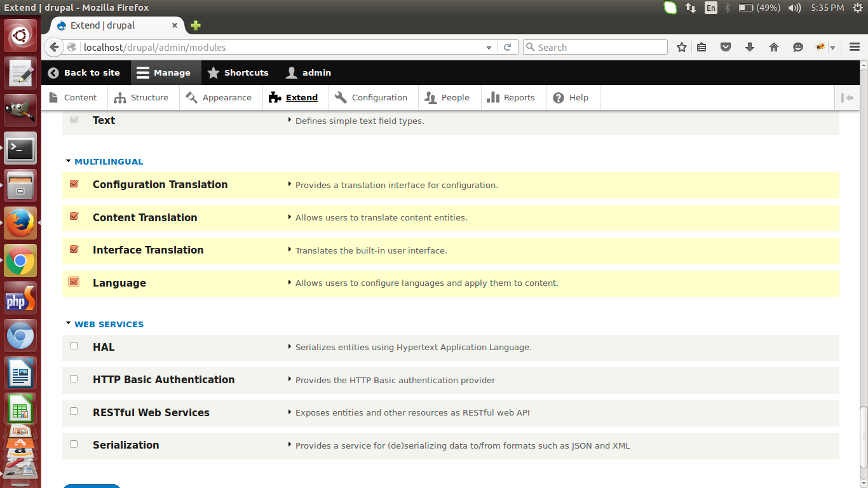
Task: Open Google Chrome from the dock
Action: (20, 260)
